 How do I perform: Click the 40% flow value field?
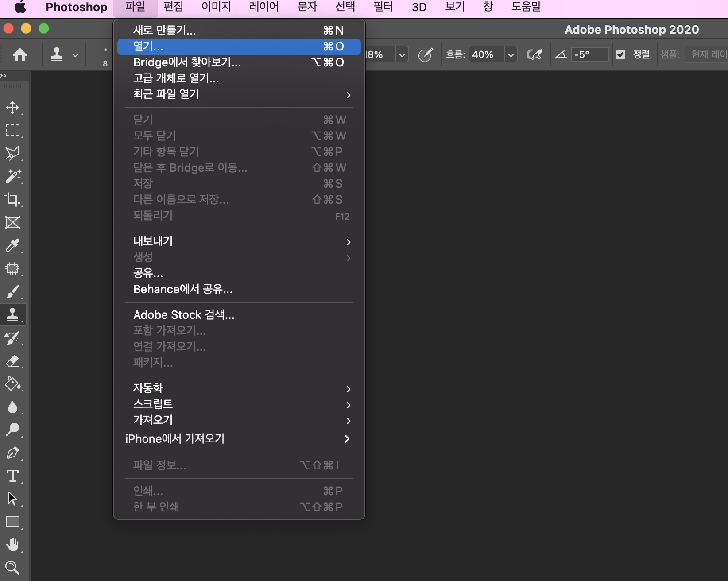coord(487,55)
